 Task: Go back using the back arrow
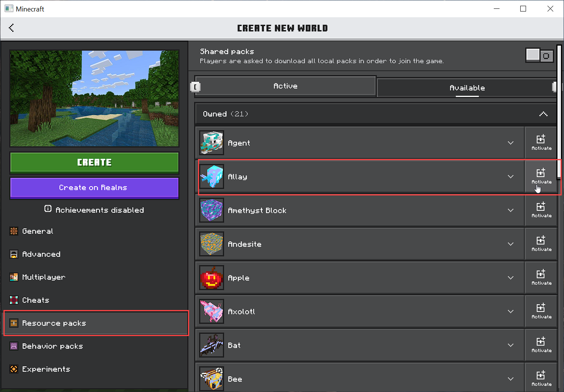point(11,28)
